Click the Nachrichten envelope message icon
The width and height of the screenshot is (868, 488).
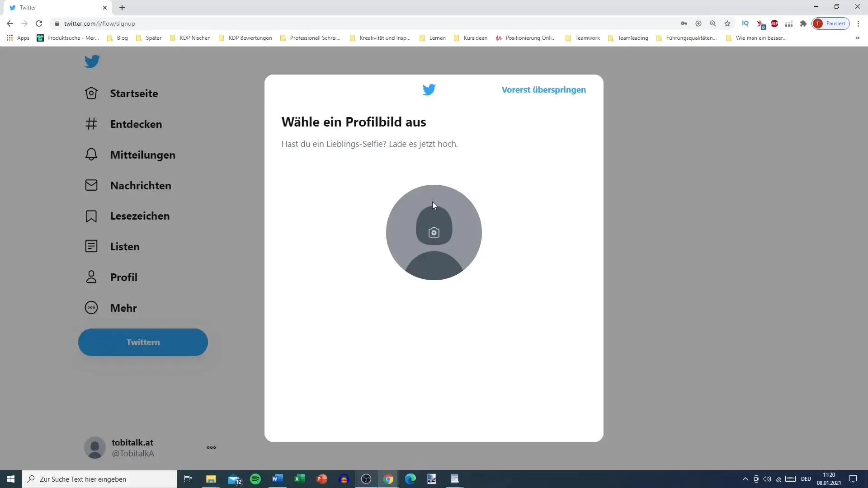90,185
